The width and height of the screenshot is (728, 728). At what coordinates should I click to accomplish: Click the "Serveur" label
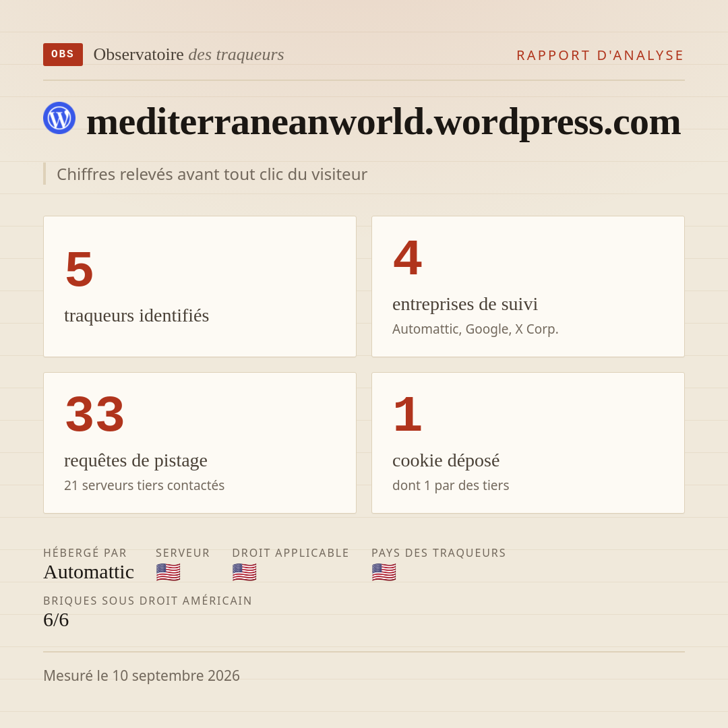point(183,553)
